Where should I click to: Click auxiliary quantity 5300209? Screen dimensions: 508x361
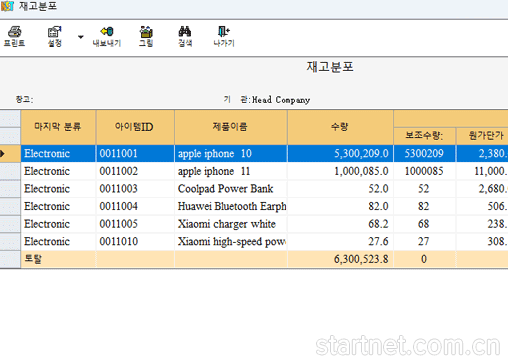[x=424, y=153]
